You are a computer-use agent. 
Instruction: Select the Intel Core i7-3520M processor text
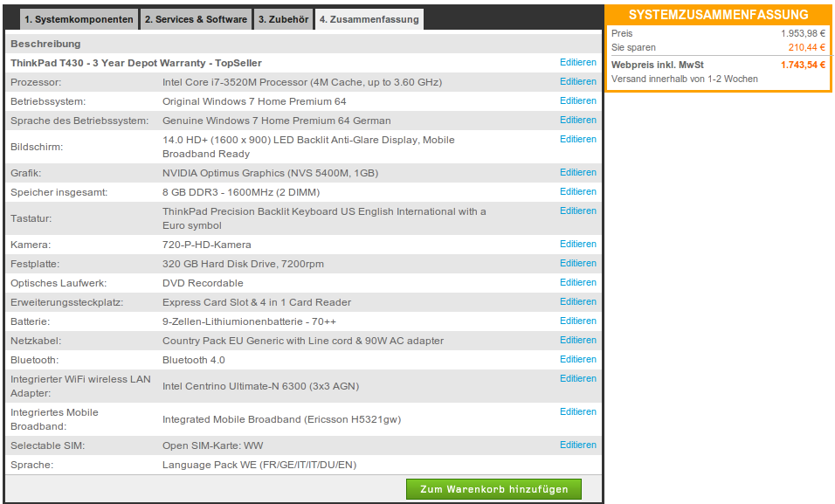pyautogui.click(x=302, y=82)
